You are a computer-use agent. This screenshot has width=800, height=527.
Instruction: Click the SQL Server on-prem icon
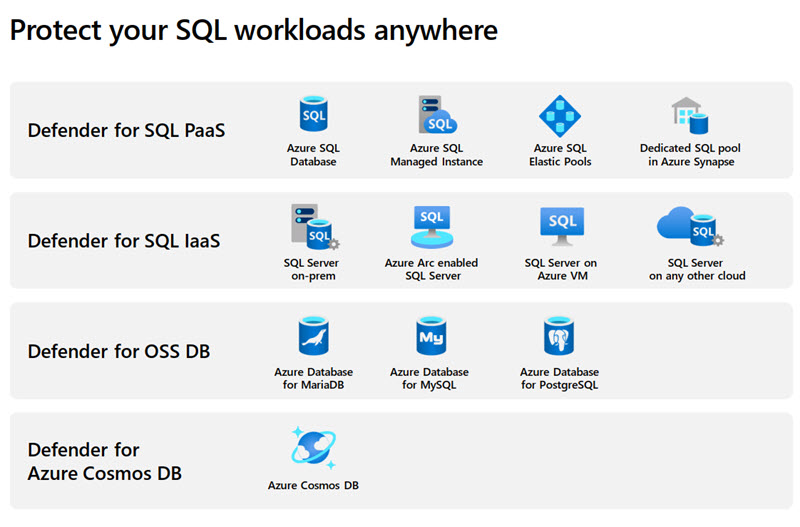[x=313, y=227]
